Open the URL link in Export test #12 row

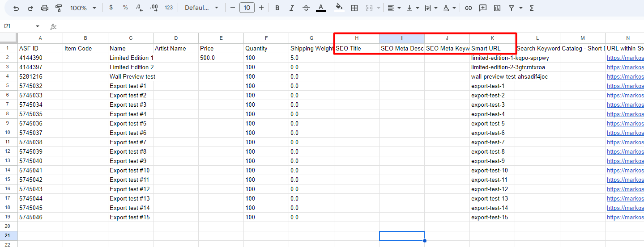[625, 189]
